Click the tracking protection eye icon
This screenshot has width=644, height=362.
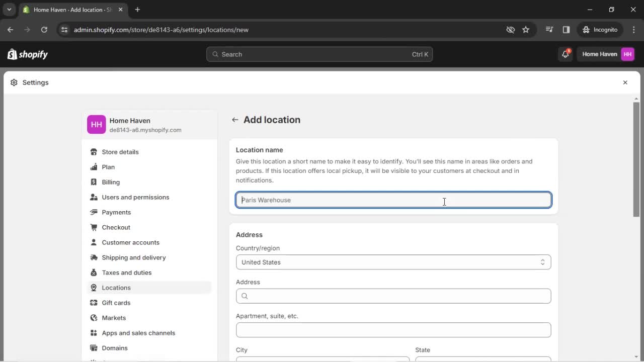pos(511,30)
